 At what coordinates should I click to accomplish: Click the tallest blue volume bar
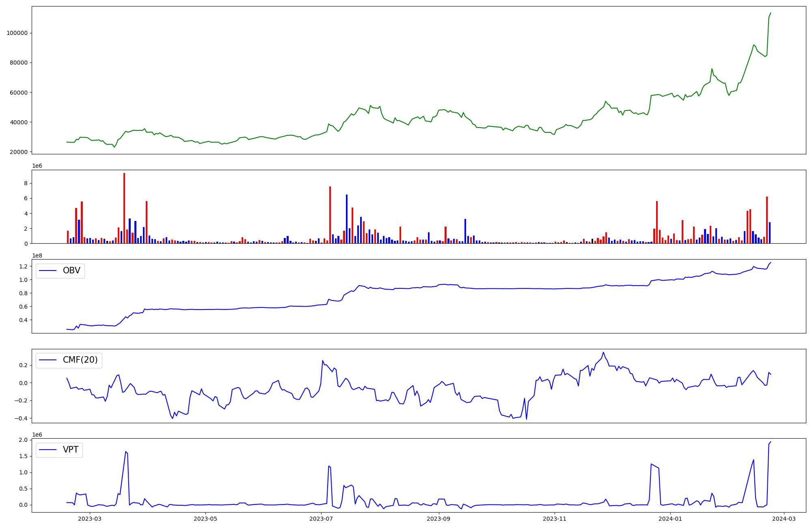coord(347,219)
